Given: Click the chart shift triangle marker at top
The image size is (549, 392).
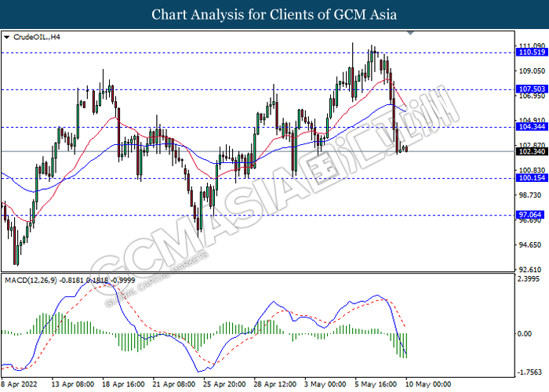Looking at the screenshot, I should 410,33.
